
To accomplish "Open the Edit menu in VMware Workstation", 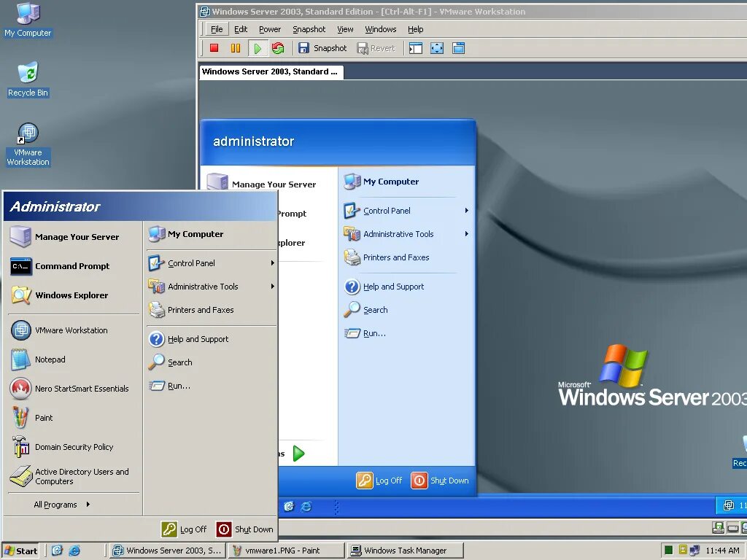I will 241,29.
